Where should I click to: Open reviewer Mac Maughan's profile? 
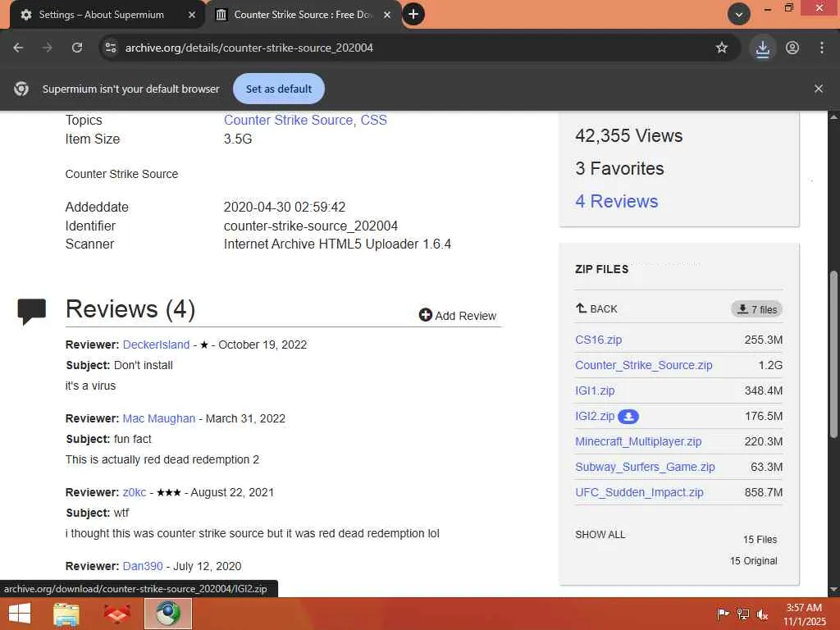pyautogui.click(x=158, y=418)
